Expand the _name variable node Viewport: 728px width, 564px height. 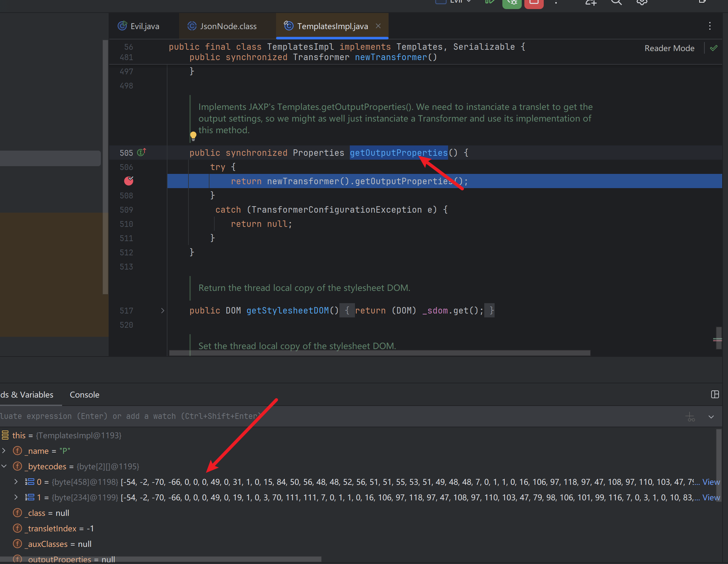pos(4,451)
